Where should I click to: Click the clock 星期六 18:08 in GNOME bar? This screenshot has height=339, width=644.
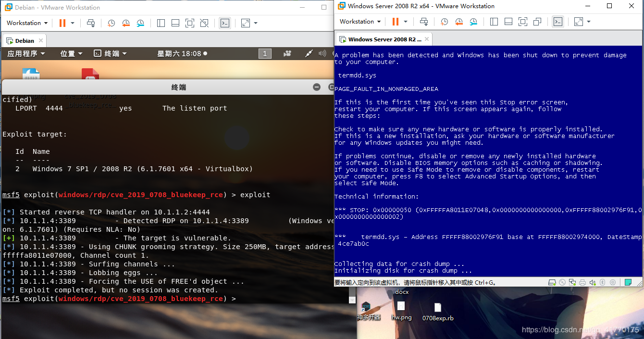pyautogui.click(x=182, y=53)
